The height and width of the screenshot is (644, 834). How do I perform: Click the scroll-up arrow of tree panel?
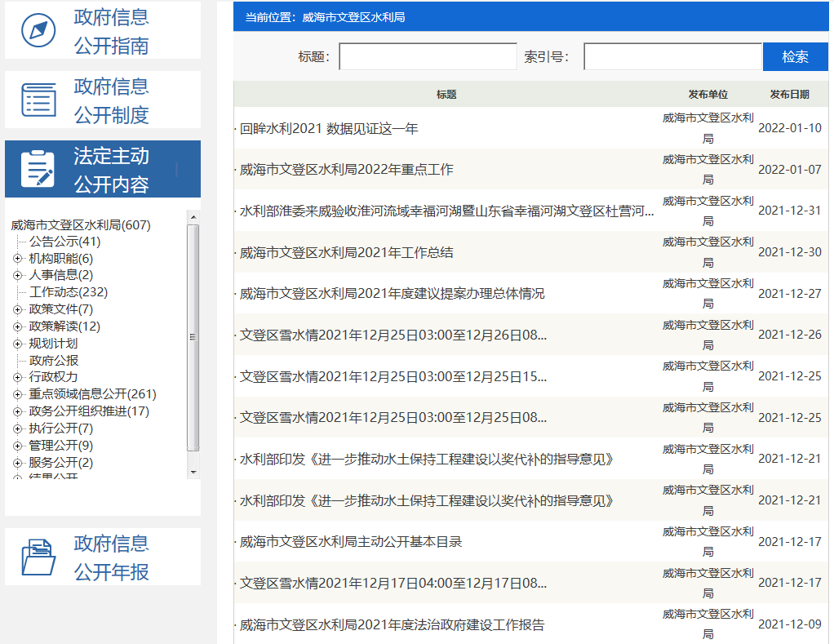[193, 217]
